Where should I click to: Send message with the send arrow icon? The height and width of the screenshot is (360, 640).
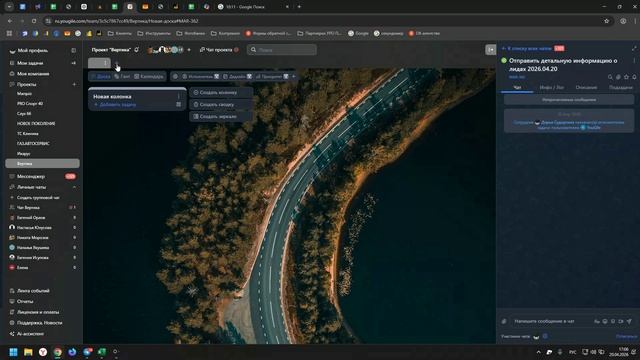pyautogui.click(x=629, y=322)
